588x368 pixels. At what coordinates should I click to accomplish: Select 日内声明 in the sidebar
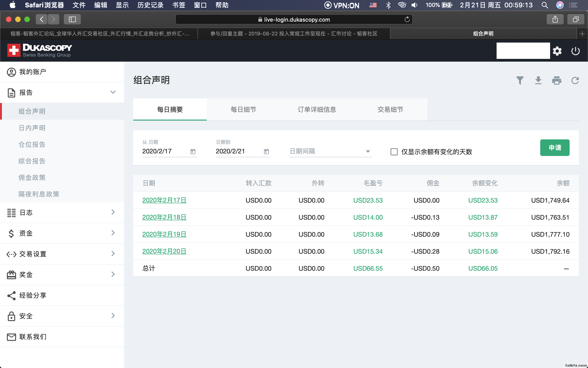62,128
